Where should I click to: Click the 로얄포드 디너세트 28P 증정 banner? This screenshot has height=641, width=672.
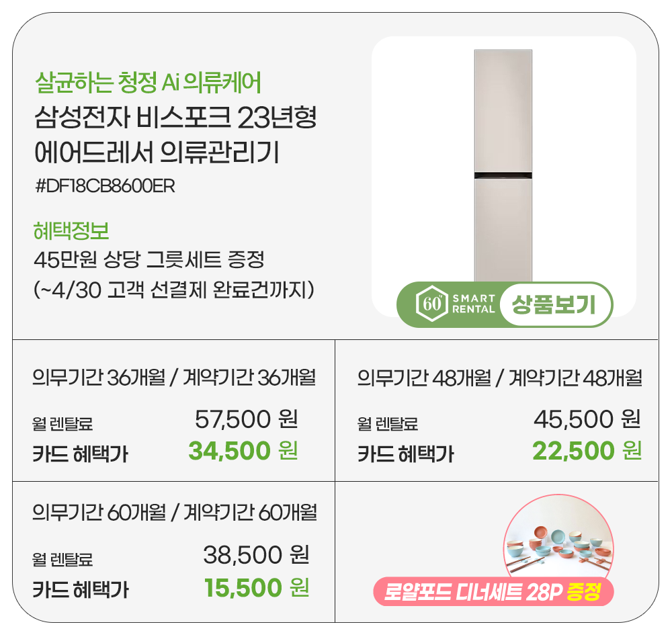click(493, 592)
